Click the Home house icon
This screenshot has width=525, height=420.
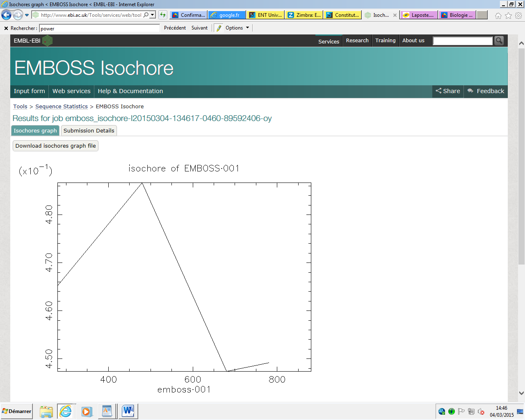point(498,16)
